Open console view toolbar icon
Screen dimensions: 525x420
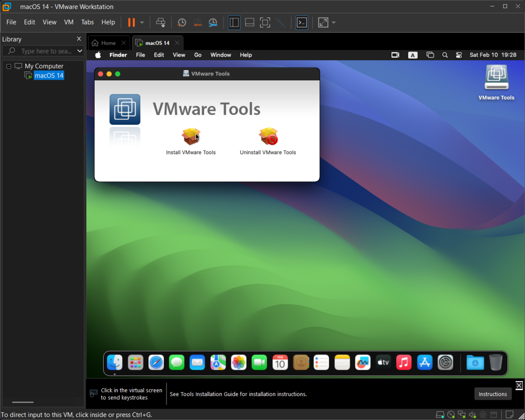click(x=302, y=23)
